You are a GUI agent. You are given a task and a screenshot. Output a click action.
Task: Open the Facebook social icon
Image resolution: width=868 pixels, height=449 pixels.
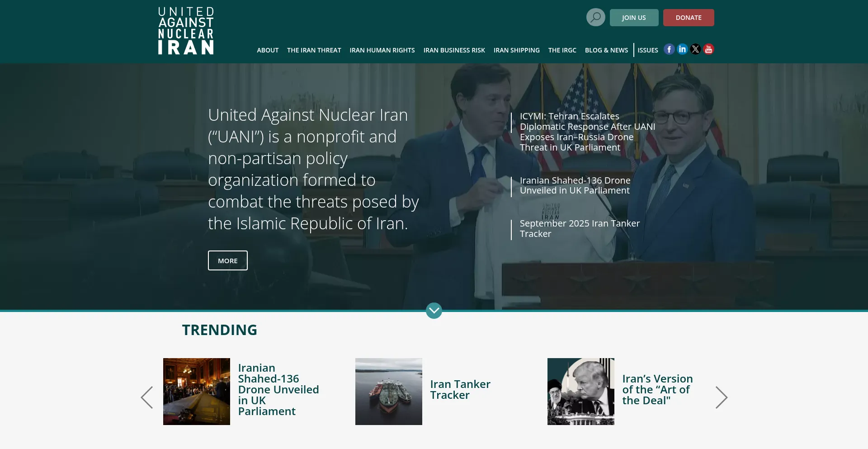[x=669, y=49]
